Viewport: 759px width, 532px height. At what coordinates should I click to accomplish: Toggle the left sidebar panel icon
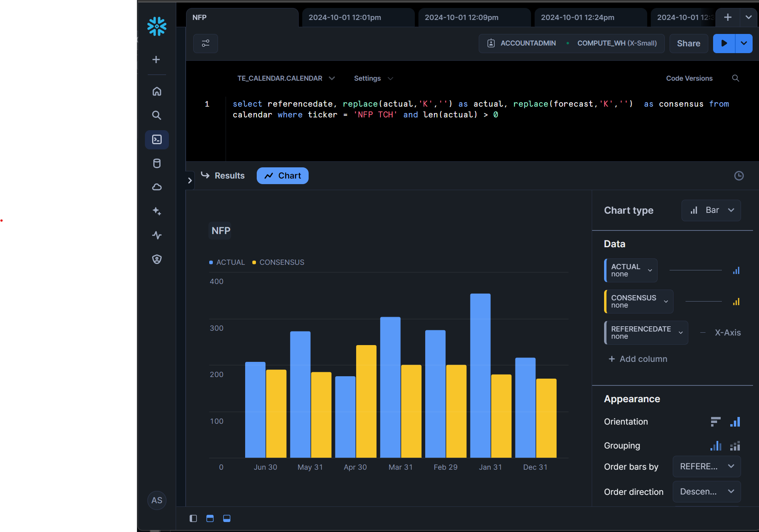click(193, 518)
